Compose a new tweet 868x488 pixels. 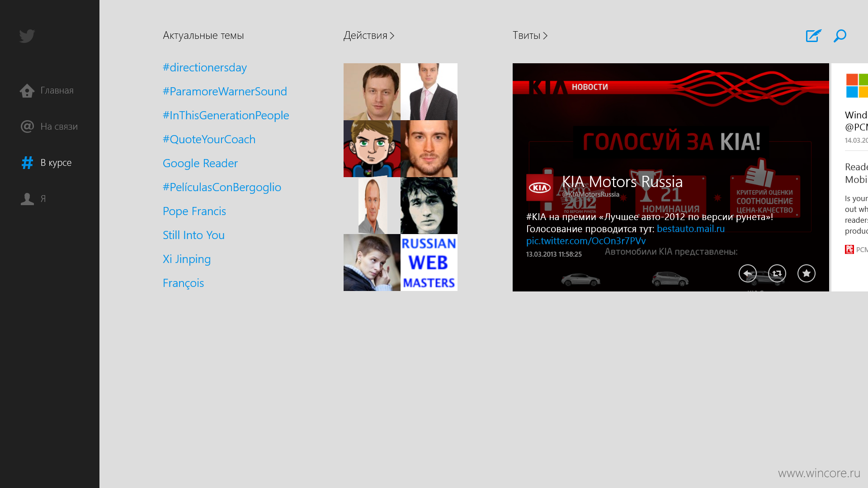click(x=813, y=36)
